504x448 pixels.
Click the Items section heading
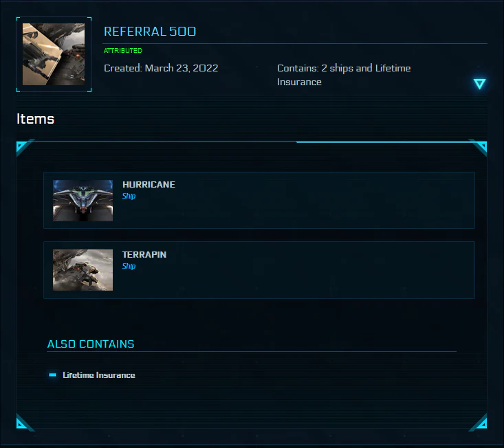[x=35, y=119]
